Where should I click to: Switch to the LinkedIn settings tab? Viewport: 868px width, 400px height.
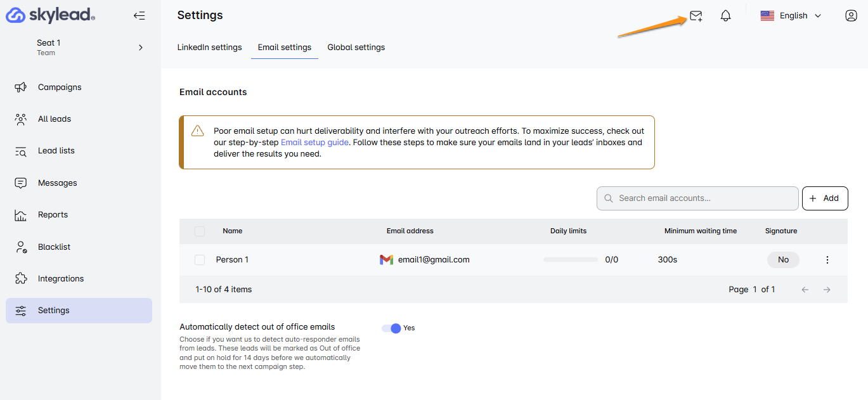click(209, 48)
